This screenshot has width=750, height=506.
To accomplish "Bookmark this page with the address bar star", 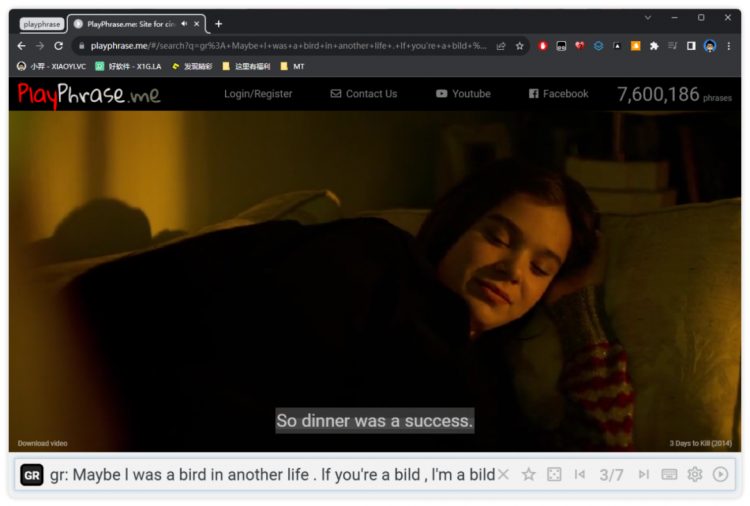I will pyautogui.click(x=519, y=46).
